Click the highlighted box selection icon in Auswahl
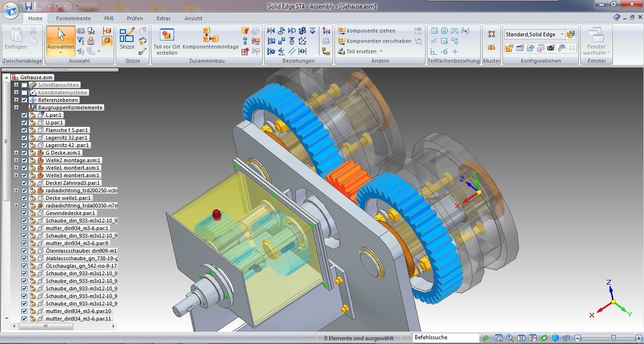Image resolution: width=644 pixels, height=344 pixels. pyautogui.click(x=107, y=41)
